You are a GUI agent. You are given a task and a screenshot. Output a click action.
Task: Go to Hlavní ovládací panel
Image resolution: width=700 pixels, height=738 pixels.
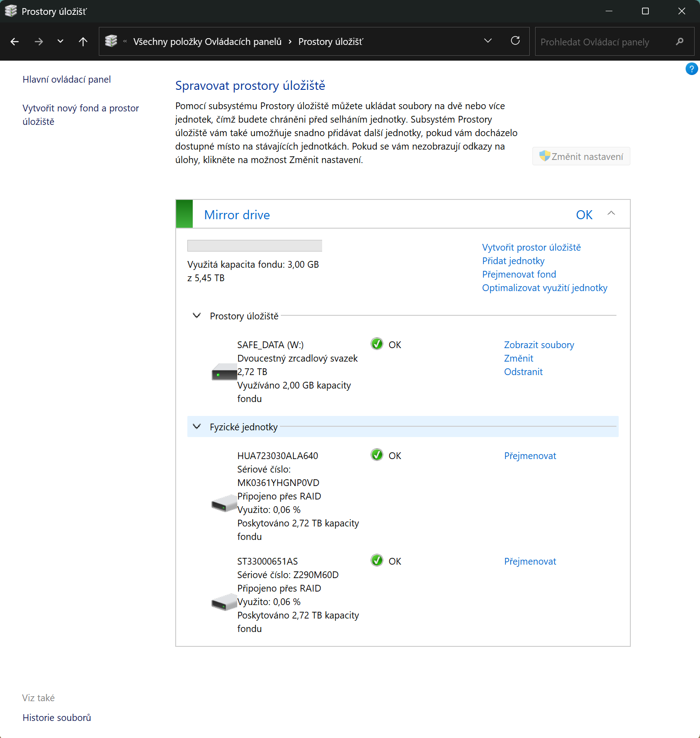tap(66, 80)
